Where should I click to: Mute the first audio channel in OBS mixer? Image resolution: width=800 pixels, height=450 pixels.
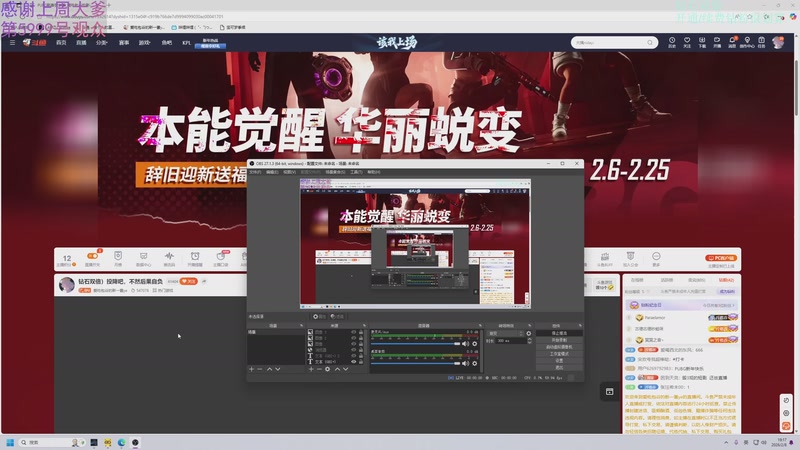(466, 344)
